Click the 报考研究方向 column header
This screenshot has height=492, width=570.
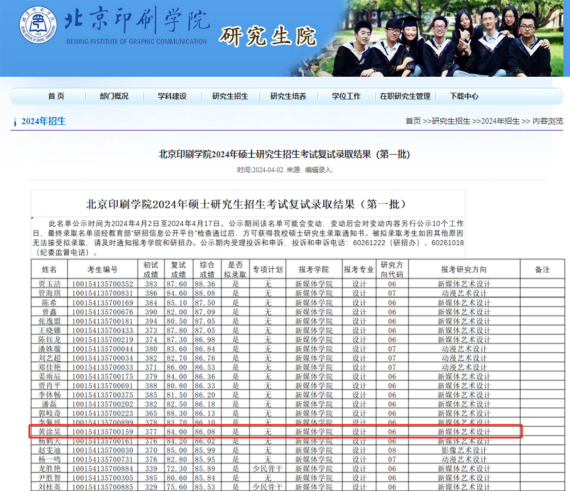(x=464, y=269)
